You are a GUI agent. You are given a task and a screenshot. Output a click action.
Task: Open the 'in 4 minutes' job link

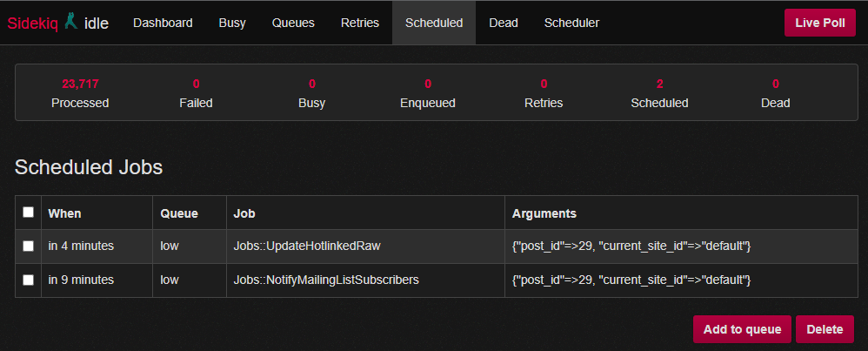[82, 246]
